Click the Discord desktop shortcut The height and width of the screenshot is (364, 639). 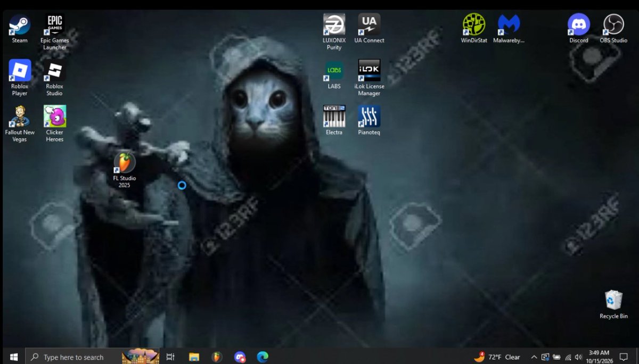tap(578, 29)
